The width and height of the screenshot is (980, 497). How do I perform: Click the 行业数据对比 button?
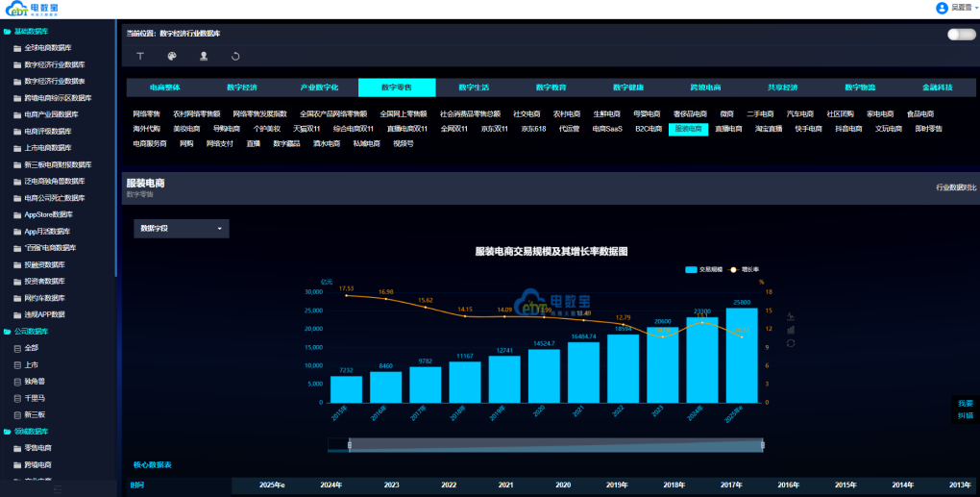coord(955,188)
